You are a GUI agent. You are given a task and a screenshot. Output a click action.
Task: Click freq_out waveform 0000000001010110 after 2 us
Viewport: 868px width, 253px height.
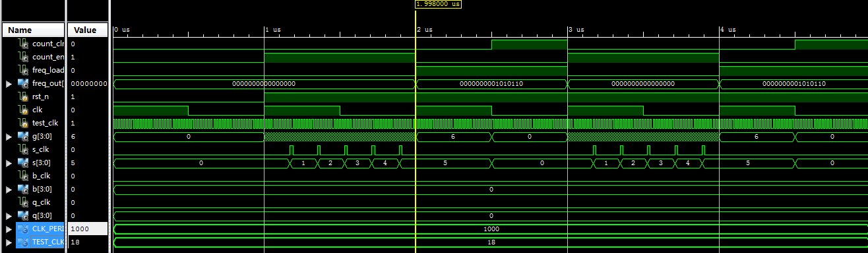click(491, 84)
